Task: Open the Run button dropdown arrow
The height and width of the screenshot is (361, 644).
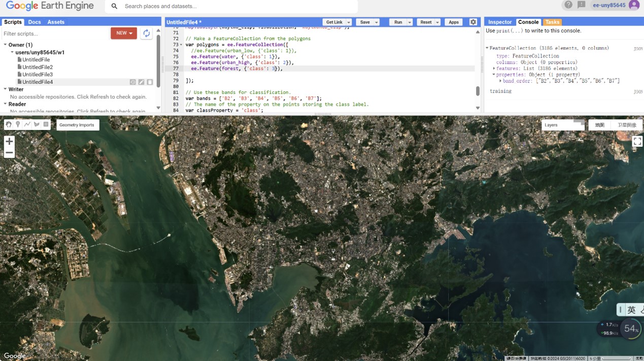Action: point(410,22)
